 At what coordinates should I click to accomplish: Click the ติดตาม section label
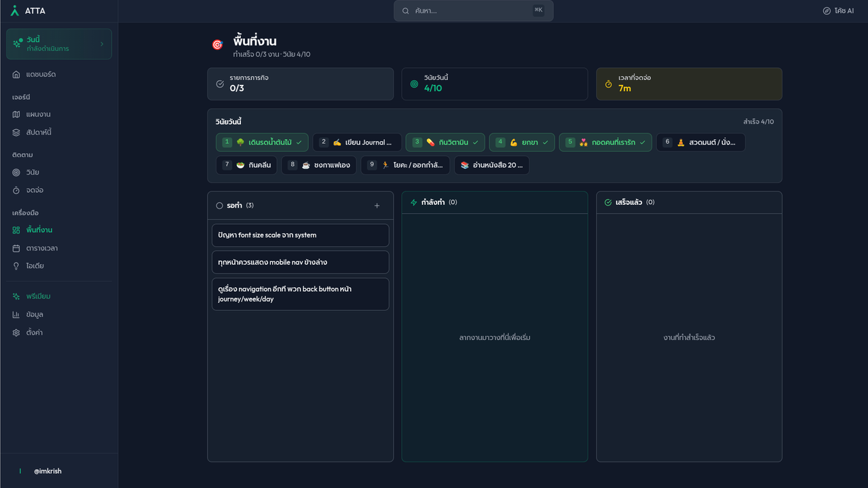[22, 155]
